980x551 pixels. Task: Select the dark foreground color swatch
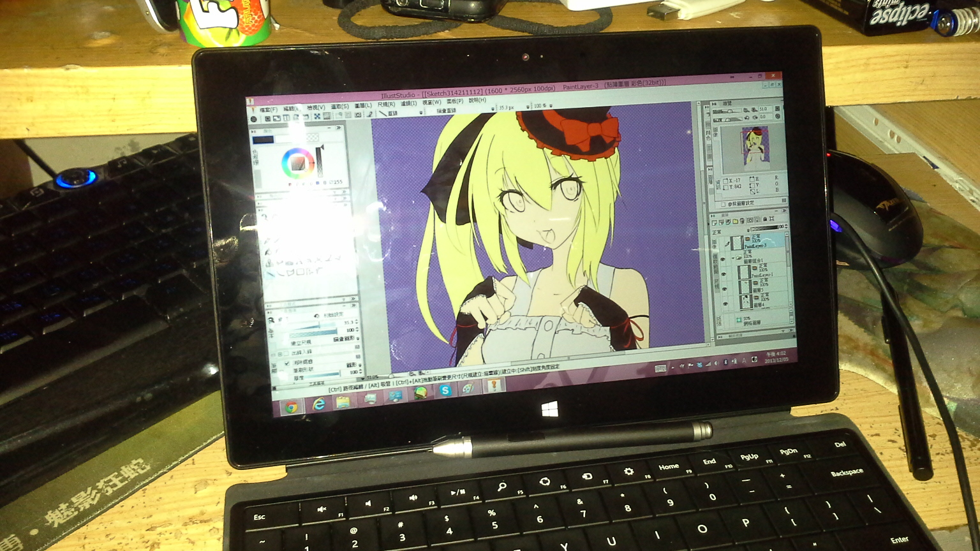[x=263, y=140]
